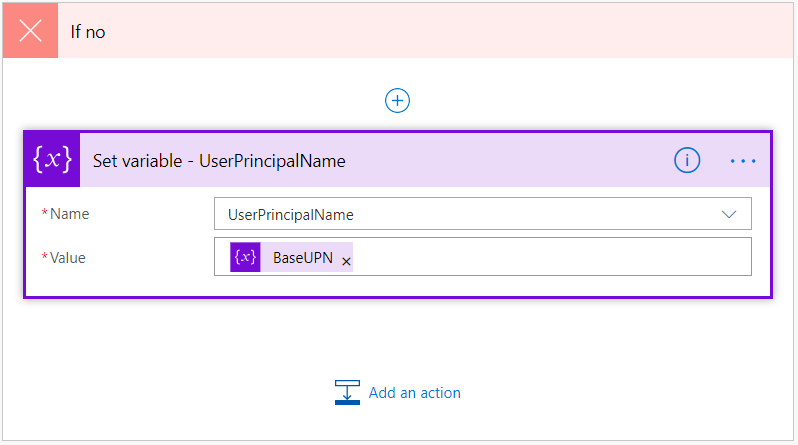Click the purple variable icon in the card header
This screenshot has width=798, height=445.
(x=52, y=160)
